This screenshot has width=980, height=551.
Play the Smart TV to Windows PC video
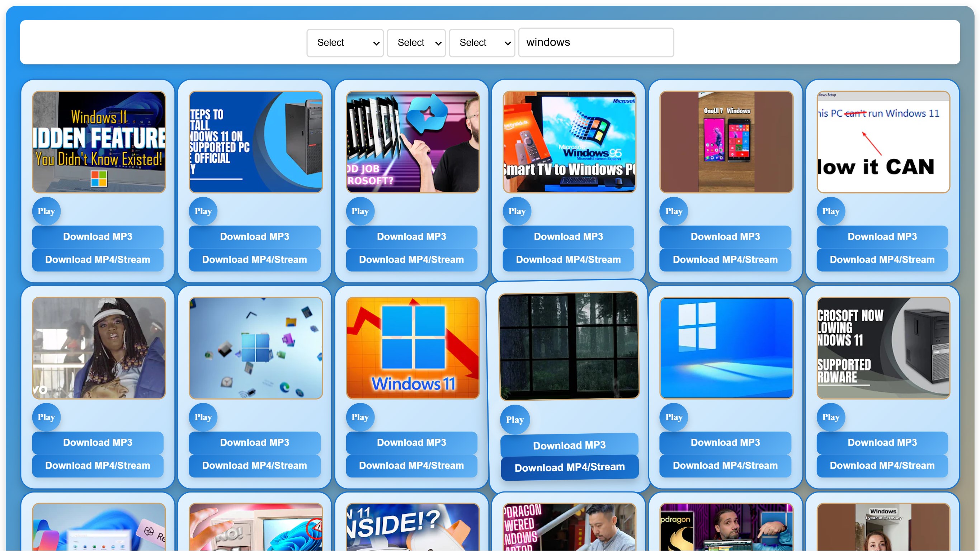click(517, 211)
